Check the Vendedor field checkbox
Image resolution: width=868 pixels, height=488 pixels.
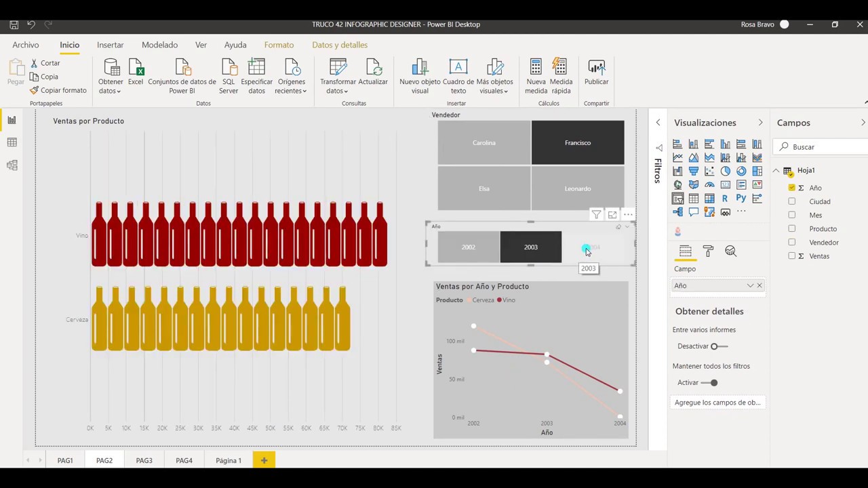[x=791, y=242]
